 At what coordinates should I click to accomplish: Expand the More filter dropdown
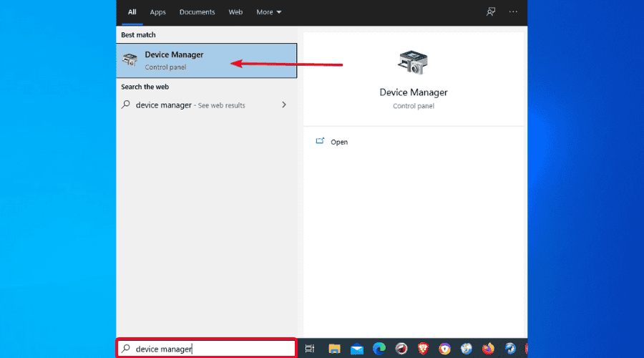(x=268, y=12)
